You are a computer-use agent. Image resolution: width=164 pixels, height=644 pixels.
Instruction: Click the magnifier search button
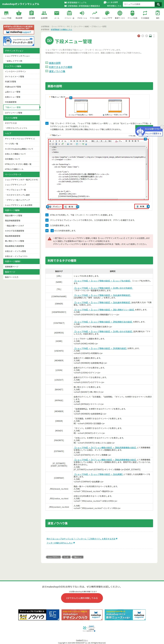pyautogui.click(x=158, y=4)
